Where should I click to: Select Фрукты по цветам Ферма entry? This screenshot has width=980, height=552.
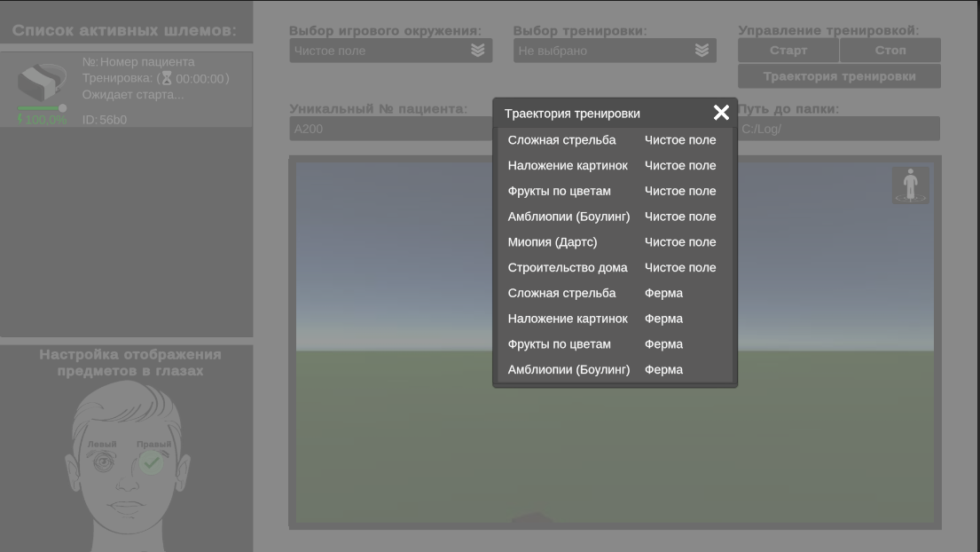(x=614, y=344)
